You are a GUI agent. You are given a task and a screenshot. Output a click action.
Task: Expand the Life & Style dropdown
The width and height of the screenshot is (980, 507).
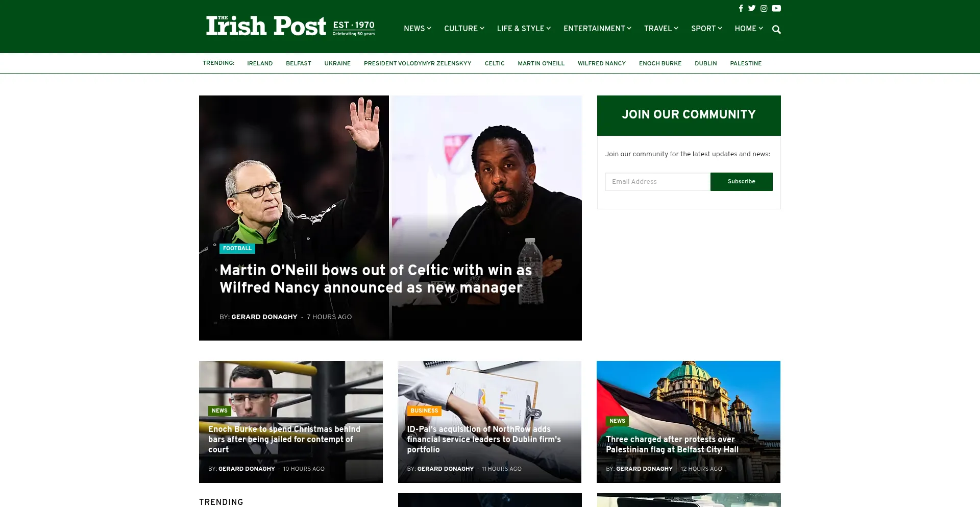point(524,29)
